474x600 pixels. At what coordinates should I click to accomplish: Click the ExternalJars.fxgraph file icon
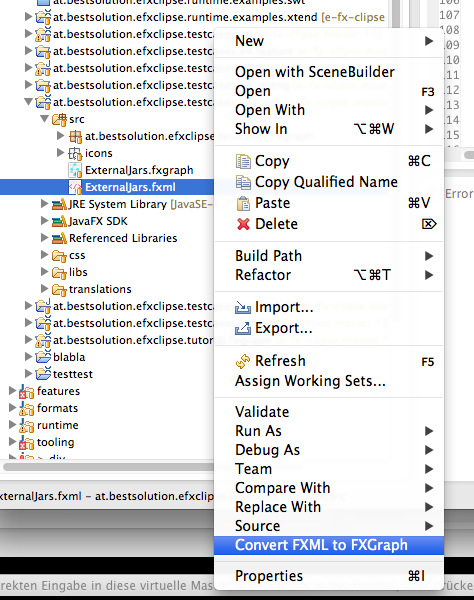click(x=75, y=170)
